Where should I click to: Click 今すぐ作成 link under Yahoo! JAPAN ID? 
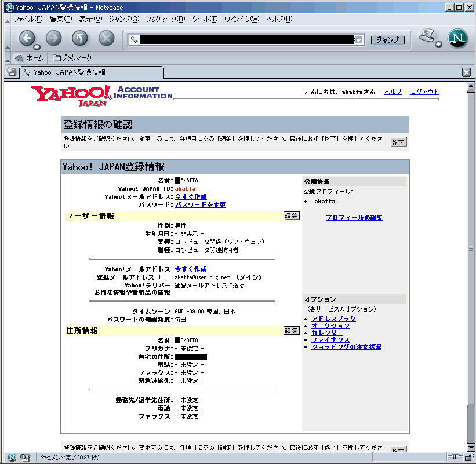191,196
